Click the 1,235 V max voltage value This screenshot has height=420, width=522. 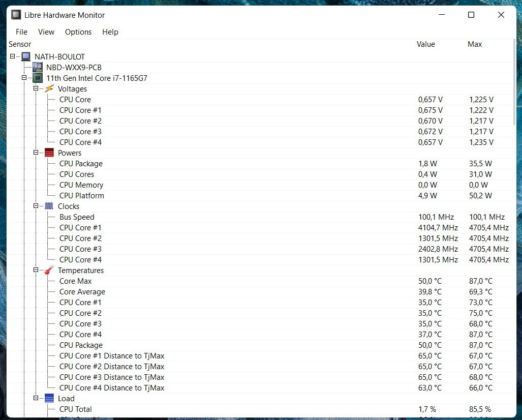click(481, 142)
